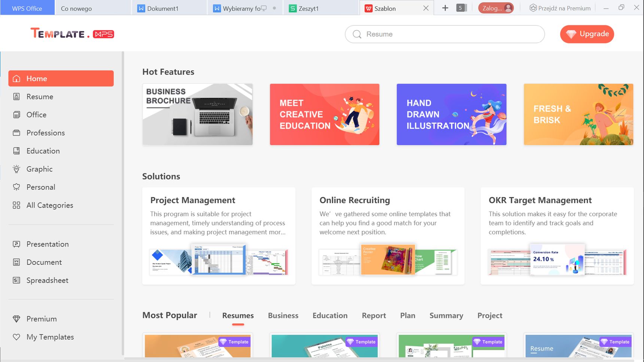The image size is (644, 362).
Task: Select the Plan tab under Most Popular
Action: coord(407,316)
